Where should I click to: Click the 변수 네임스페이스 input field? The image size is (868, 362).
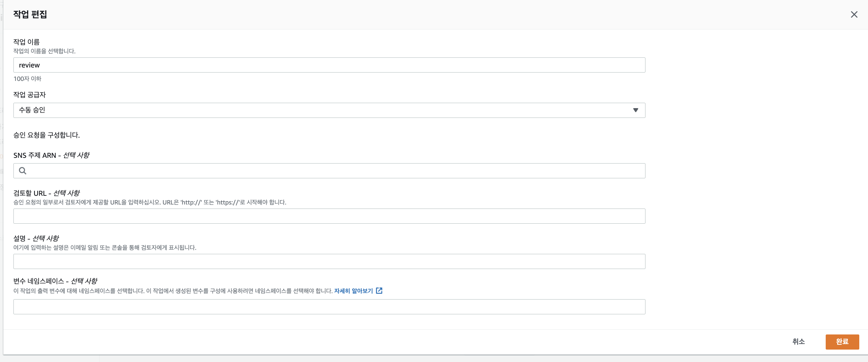(x=329, y=307)
